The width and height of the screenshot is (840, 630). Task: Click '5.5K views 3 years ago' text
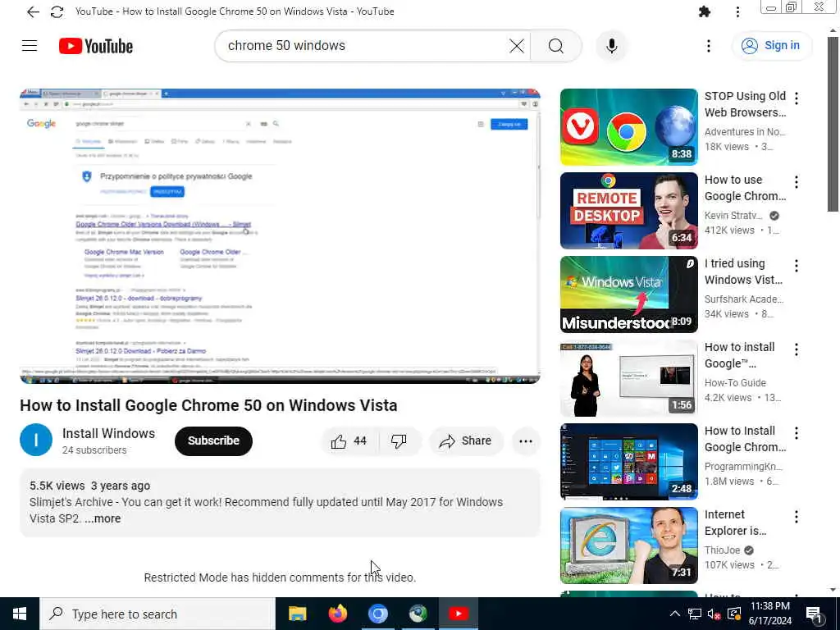pyautogui.click(x=90, y=486)
